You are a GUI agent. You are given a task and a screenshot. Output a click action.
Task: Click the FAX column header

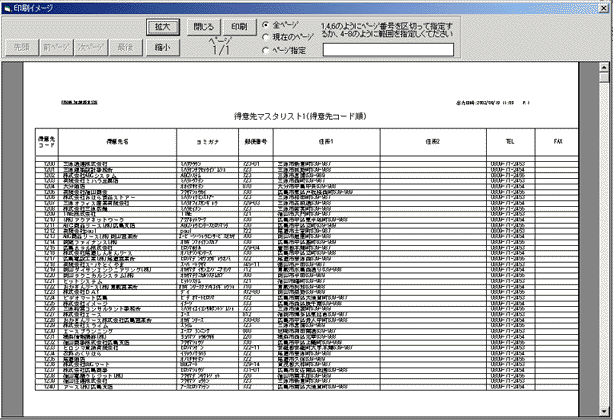coord(558,142)
